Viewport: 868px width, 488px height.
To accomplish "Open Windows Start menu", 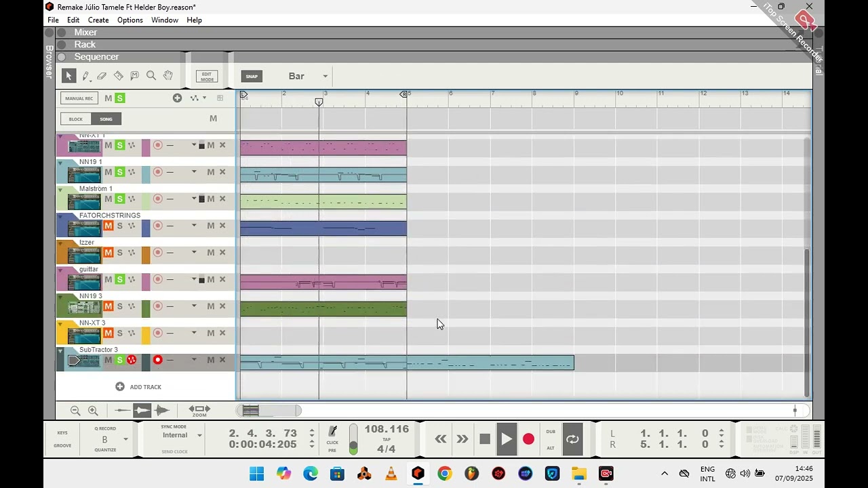I will [256, 474].
